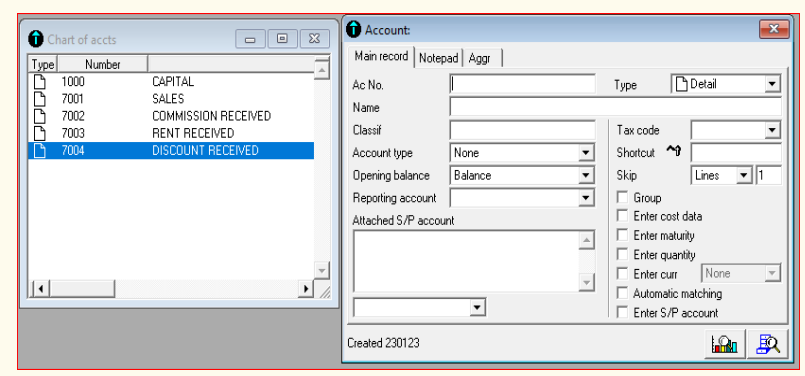
Task: Click the document icon for account 7004
Action: pyautogui.click(x=40, y=151)
